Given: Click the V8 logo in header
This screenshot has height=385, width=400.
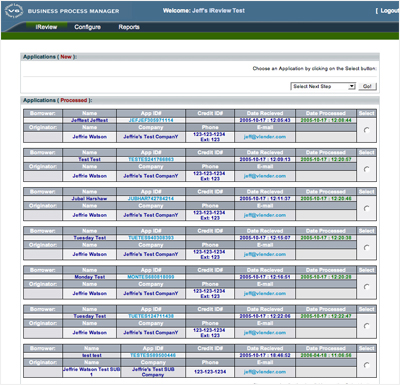Looking at the screenshot, I should [x=14, y=10].
